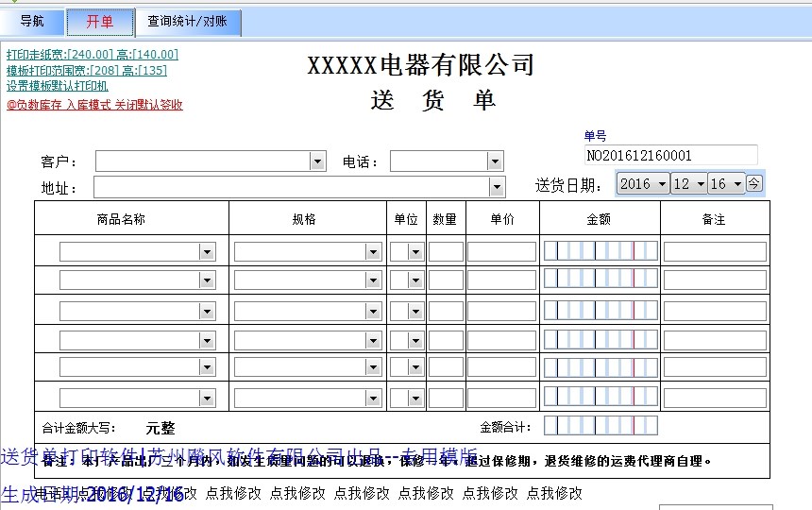Open the delivery year dropdown showing 2016
The width and height of the screenshot is (812, 510).
click(661, 184)
